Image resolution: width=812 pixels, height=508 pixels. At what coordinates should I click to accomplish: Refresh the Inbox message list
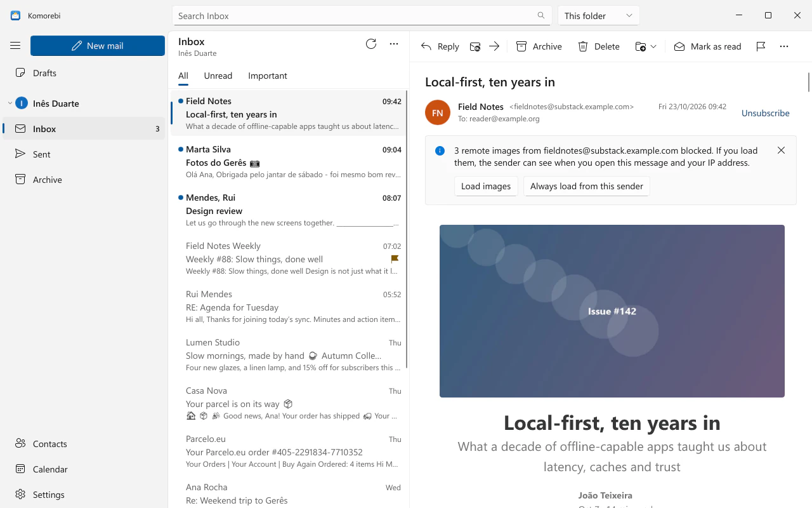pos(371,44)
